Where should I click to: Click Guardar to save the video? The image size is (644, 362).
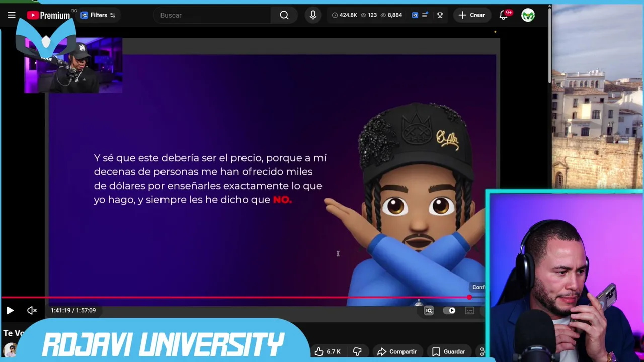pos(448,352)
